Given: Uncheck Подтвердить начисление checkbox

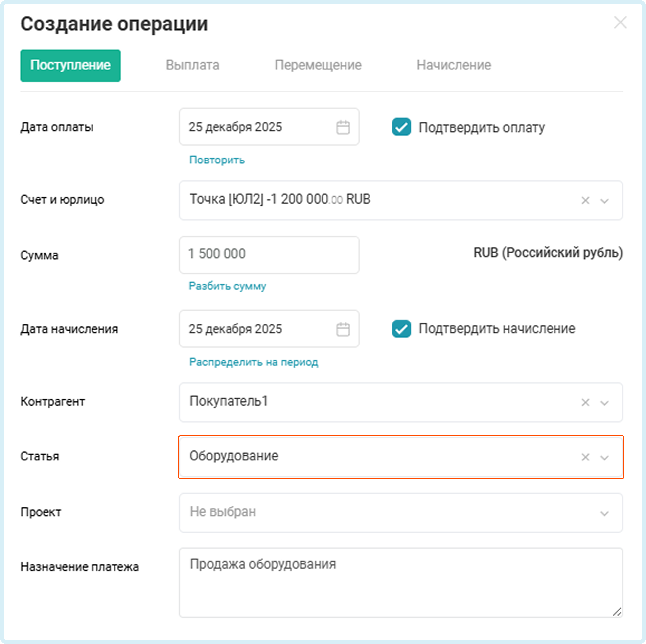Looking at the screenshot, I should coord(401,329).
